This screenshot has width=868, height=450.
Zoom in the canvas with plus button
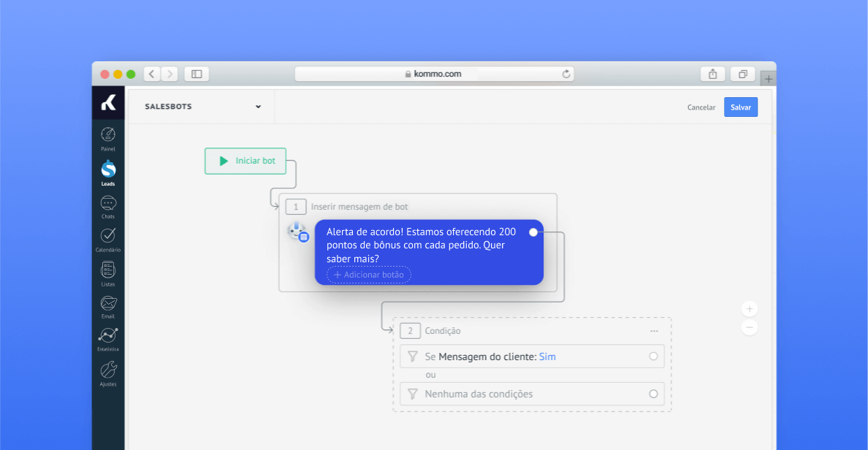(x=749, y=308)
